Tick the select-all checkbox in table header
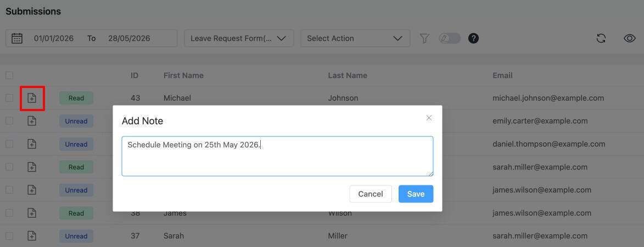Viewport: 644px width, 247px height. click(x=9, y=75)
